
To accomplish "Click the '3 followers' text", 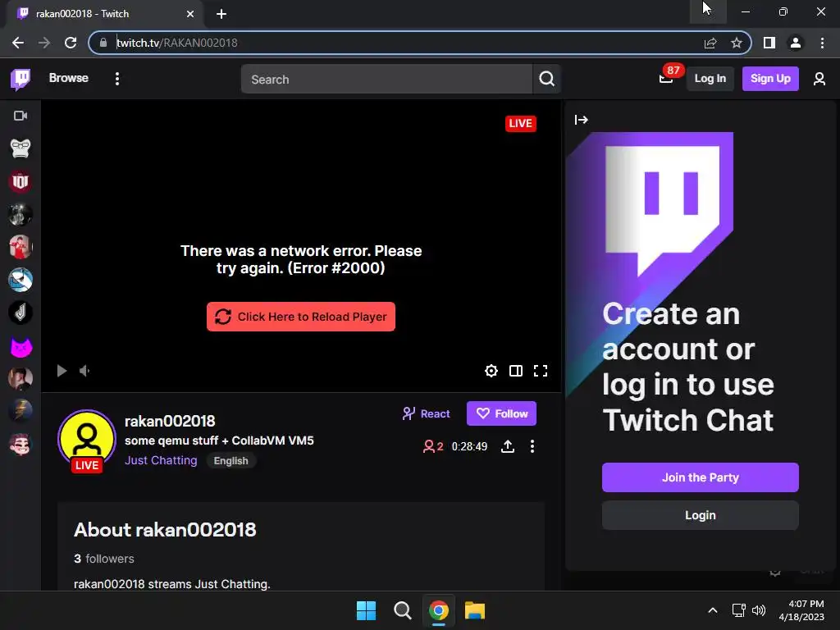I will pyautogui.click(x=104, y=559).
